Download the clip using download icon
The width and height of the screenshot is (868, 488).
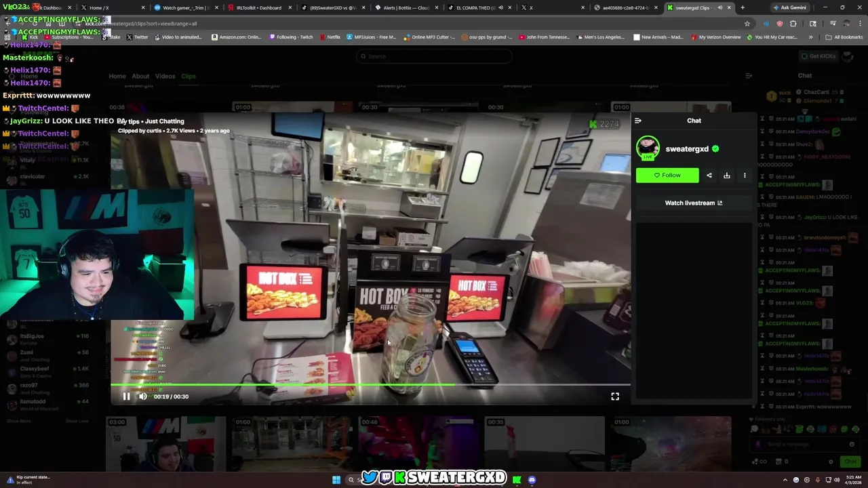tap(727, 176)
